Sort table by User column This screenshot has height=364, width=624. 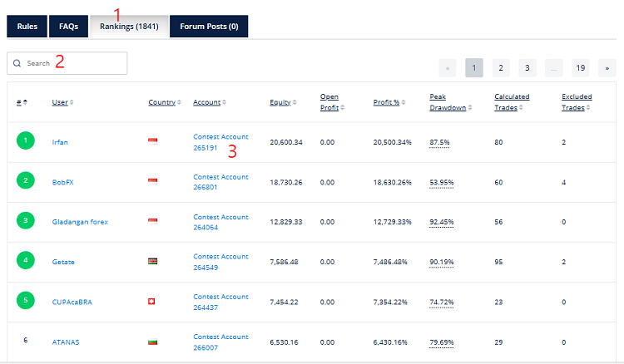[62, 102]
